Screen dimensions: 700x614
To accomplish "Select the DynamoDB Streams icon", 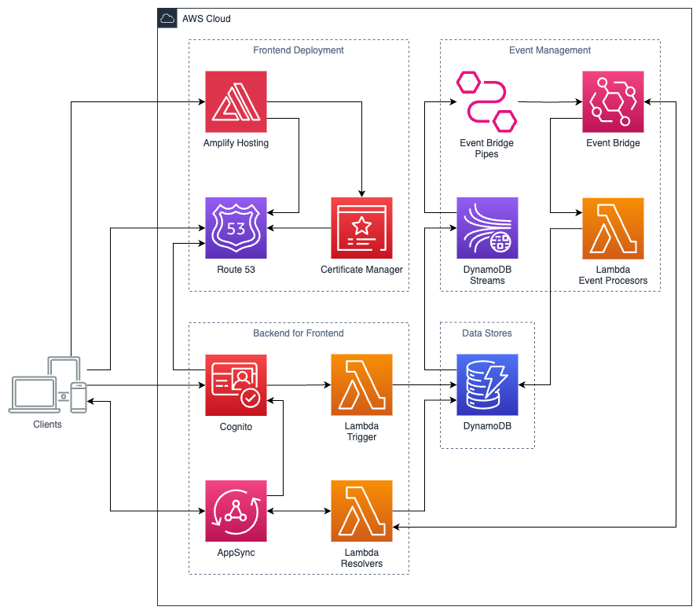I will point(487,228).
